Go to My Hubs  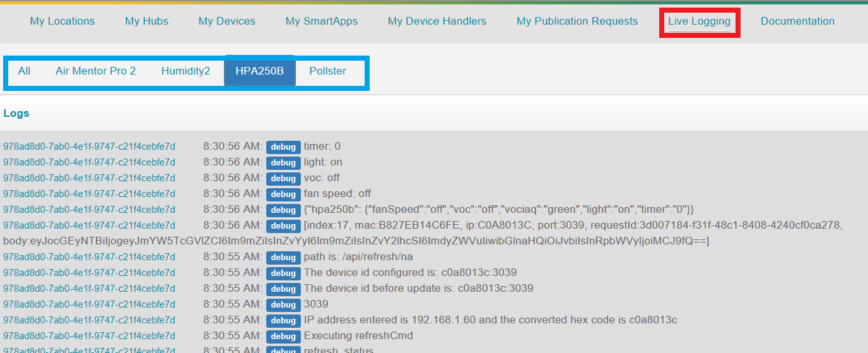(x=146, y=21)
